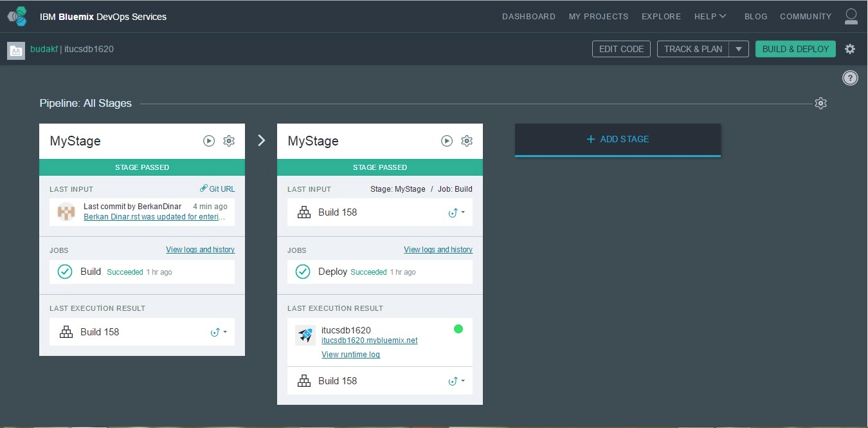Click BerkanDinar commit author avatar
This screenshot has width=868, height=428.
(66, 212)
